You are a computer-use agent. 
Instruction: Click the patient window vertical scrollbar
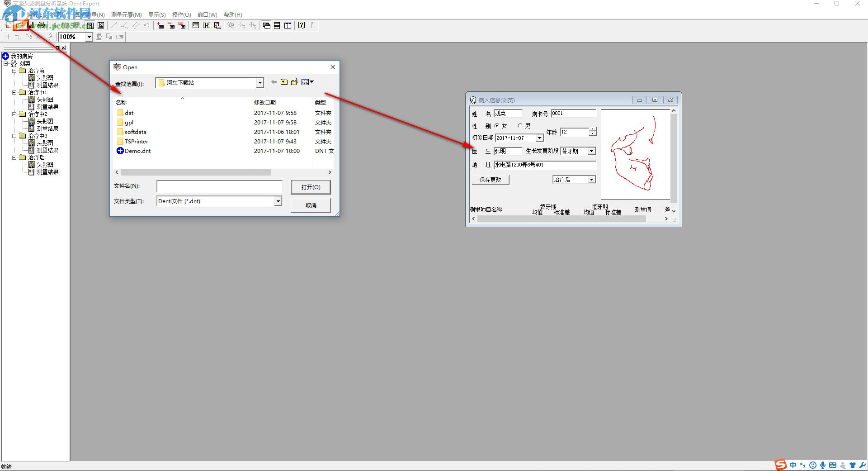[x=674, y=158]
